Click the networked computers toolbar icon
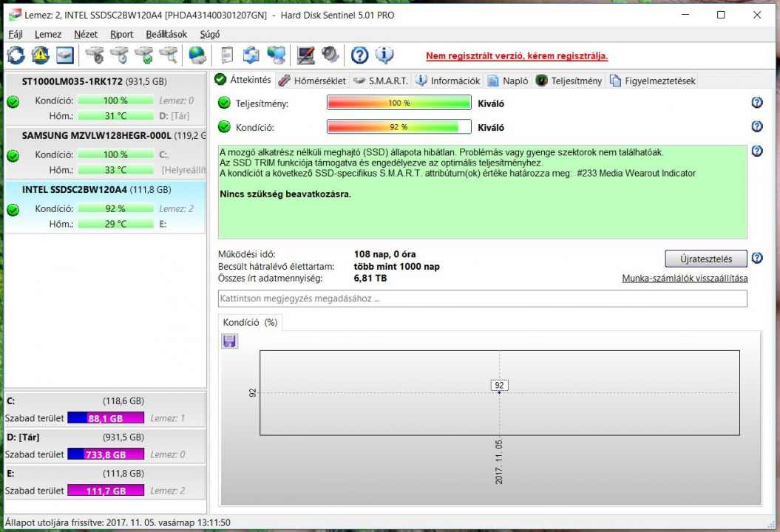Screen dimensions: 780x532 point(277,55)
